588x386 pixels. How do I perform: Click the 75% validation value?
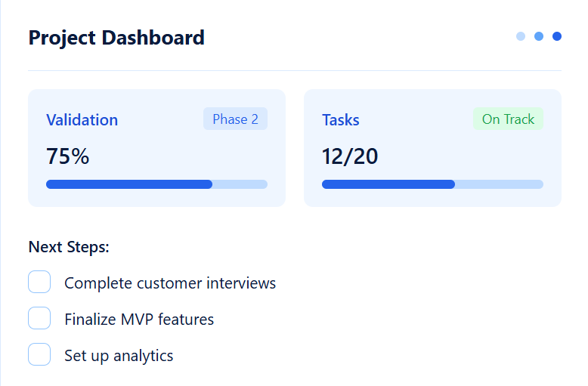click(68, 156)
